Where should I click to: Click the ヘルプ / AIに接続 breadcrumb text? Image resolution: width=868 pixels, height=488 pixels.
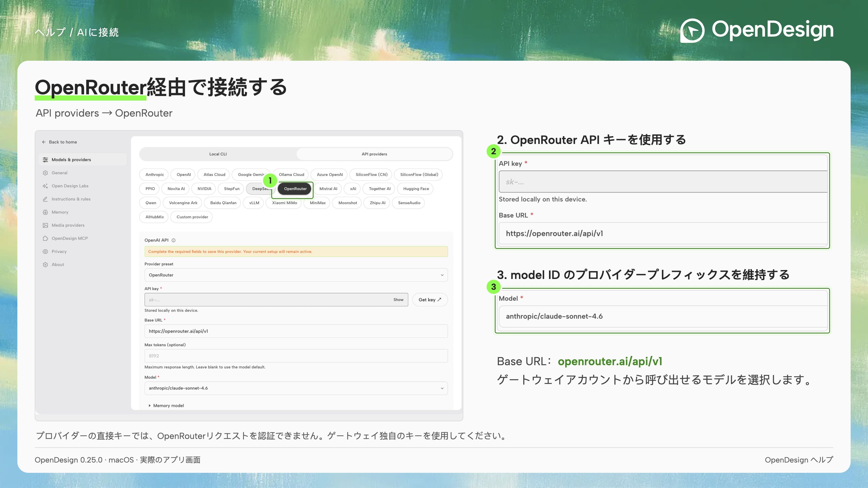(x=77, y=32)
